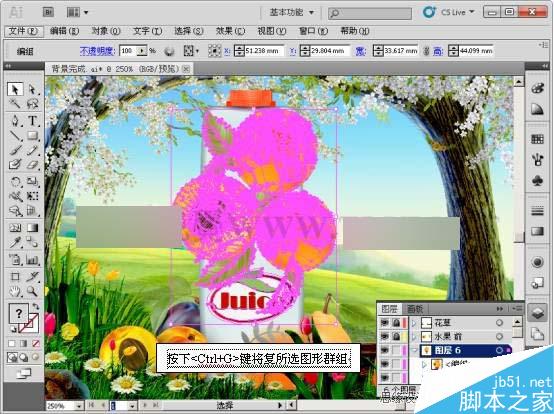This screenshot has height=414, width=554.
Task: Hide the 花草 layer via eye icon
Action: pos(385,323)
